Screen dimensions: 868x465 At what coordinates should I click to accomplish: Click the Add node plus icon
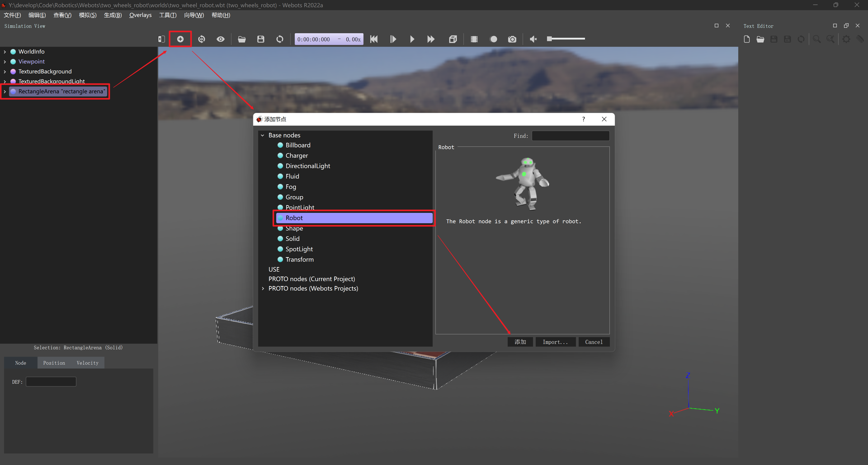coord(180,39)
